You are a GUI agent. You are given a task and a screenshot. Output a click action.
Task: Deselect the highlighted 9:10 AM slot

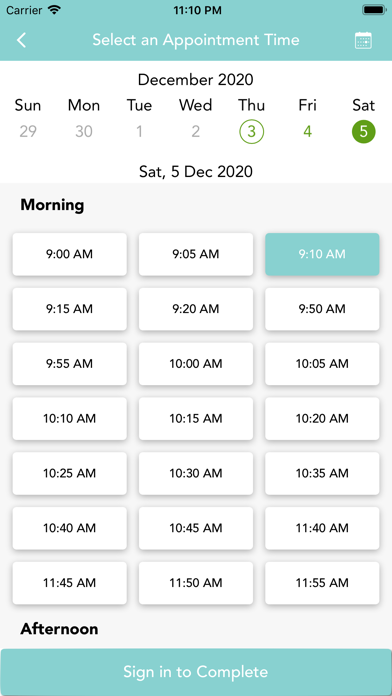[322, 254]
